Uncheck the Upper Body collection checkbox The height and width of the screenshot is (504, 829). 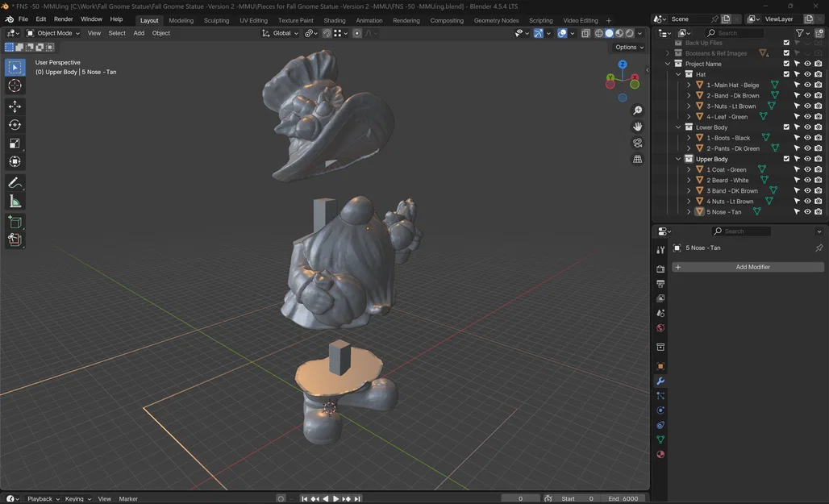point(786,159)
